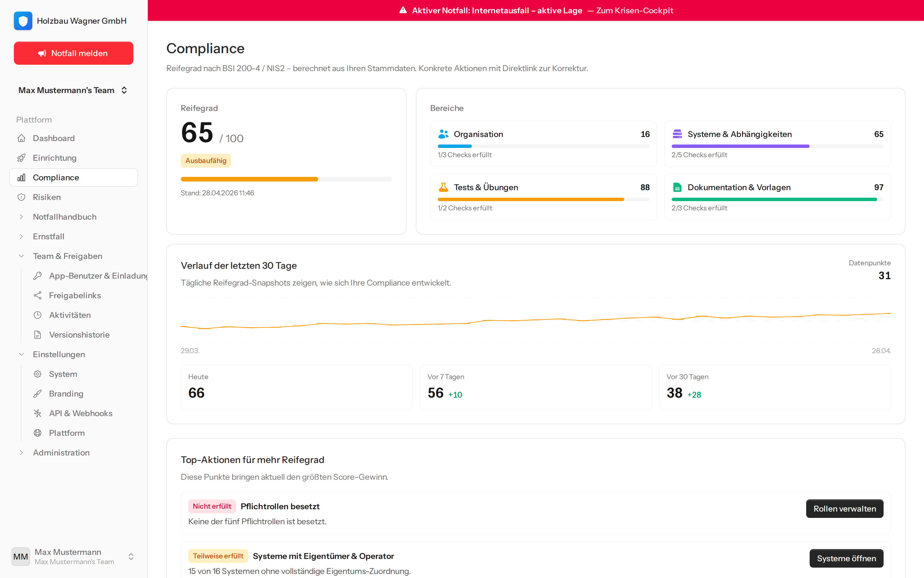This screenshot has height=578, width=924.
Task: Click the Organisation people icon
Action: coord(443,134)
